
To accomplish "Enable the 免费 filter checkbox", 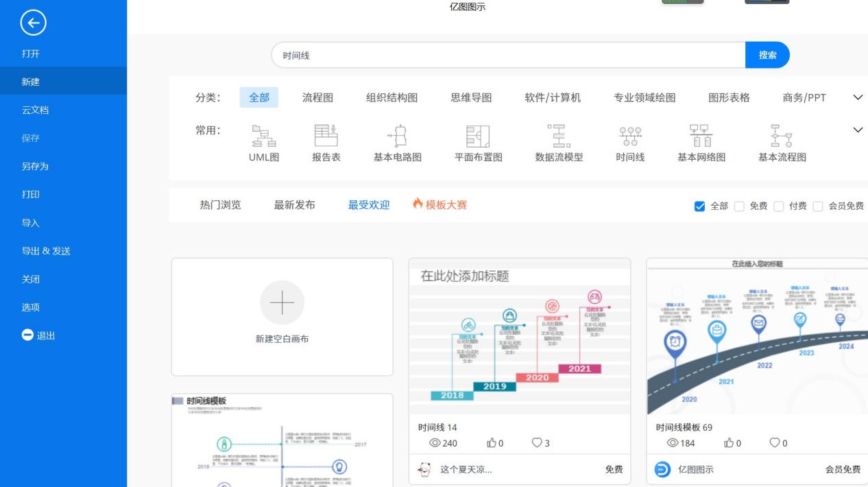I will click(739, 206).
